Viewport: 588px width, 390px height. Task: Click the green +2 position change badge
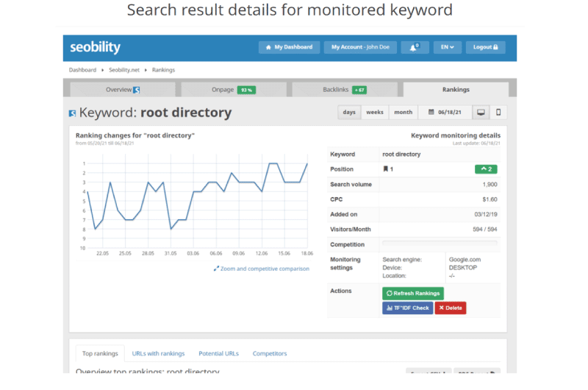(486, 169)
